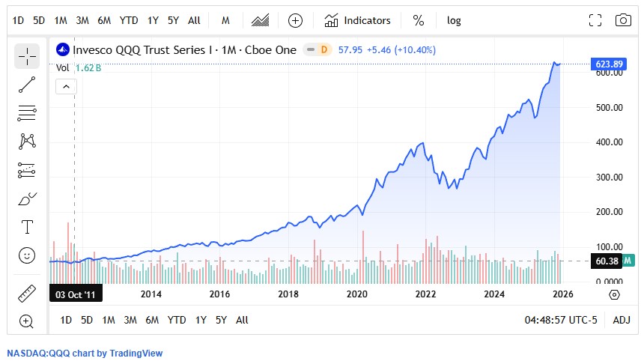Toggle logarithmic scale with log button
The height and width of the screenshot is (364, 644).
pos(454,20)
